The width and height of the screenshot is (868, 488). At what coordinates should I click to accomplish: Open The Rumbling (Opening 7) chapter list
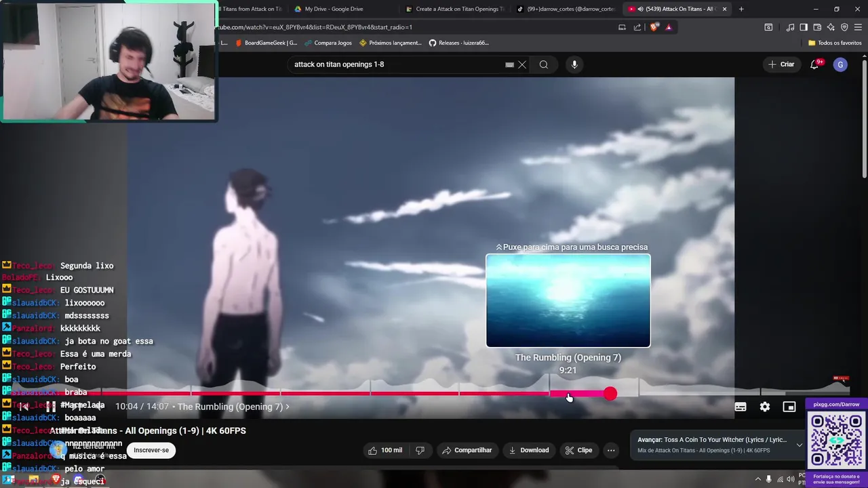coord(233,407)
